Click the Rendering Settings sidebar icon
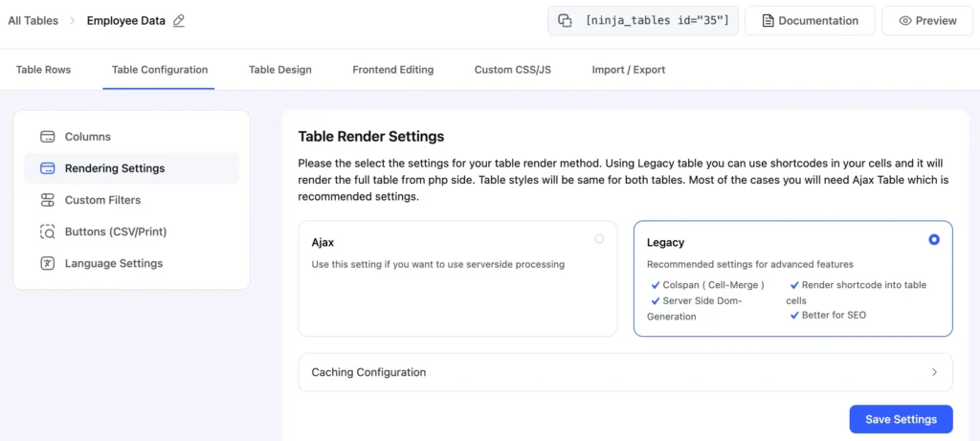The height and width of the screenshot is (441, 980). coord(48,168)
